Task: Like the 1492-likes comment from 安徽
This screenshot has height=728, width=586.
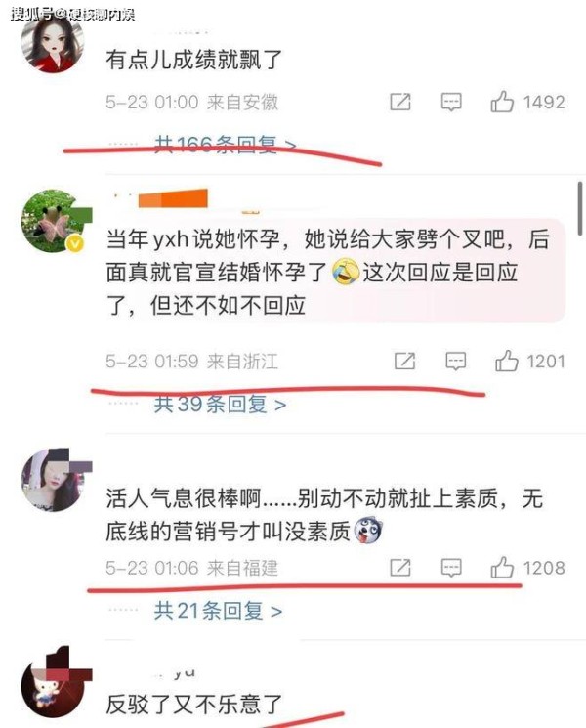Action: tap(502, 102)
